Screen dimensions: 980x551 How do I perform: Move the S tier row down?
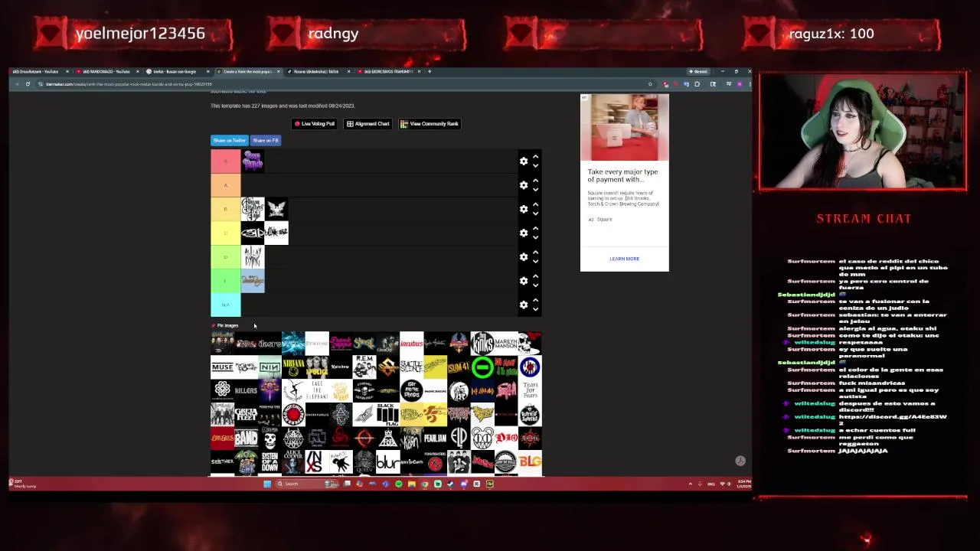tap(536, 165)
